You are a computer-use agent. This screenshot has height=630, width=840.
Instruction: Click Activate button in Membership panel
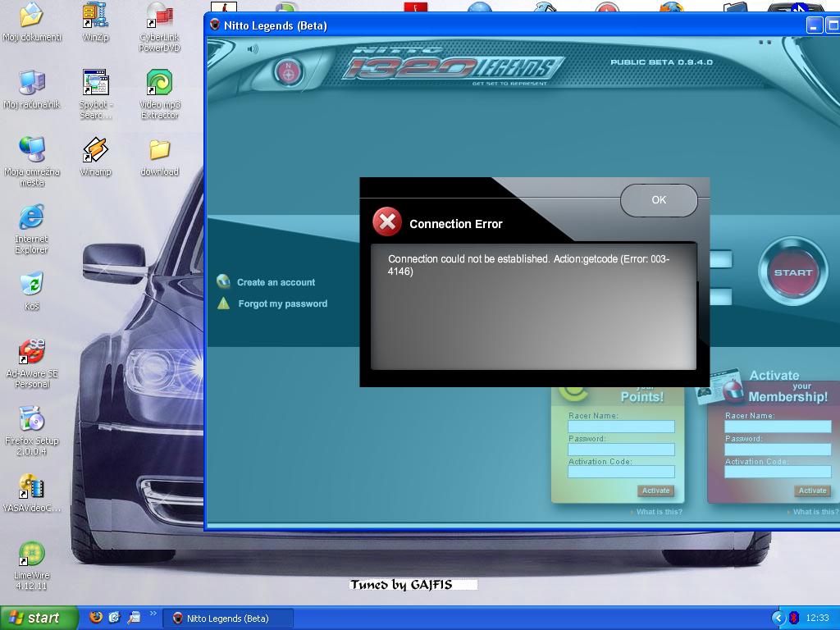[x=812, y=491]
